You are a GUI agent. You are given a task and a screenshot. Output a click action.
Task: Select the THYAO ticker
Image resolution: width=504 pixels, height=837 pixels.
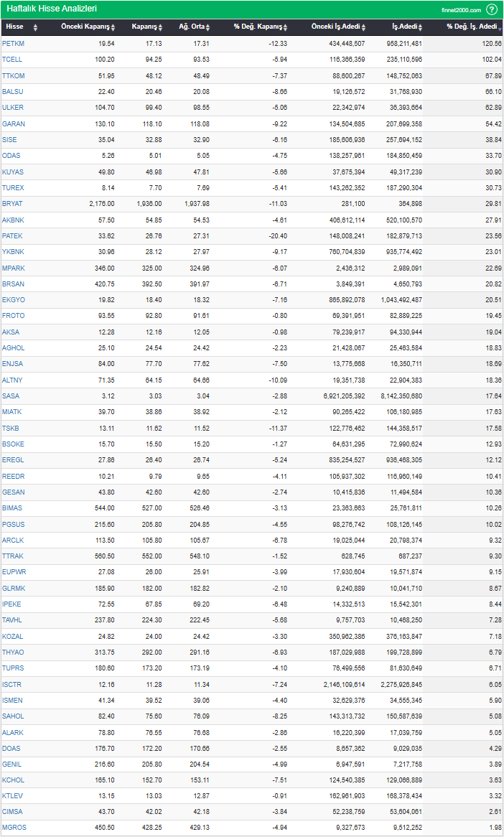pyautogui.click(x=12, y=652)
